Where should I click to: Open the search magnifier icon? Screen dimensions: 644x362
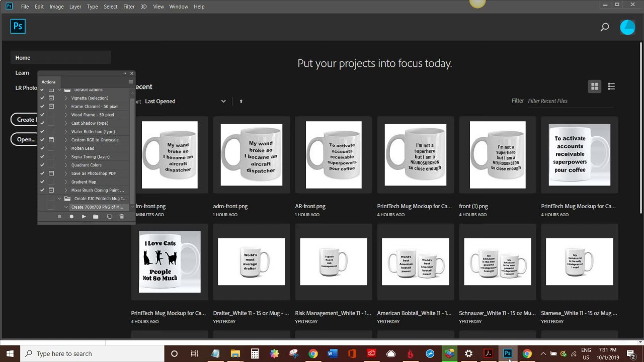click(x=605, y=27)
